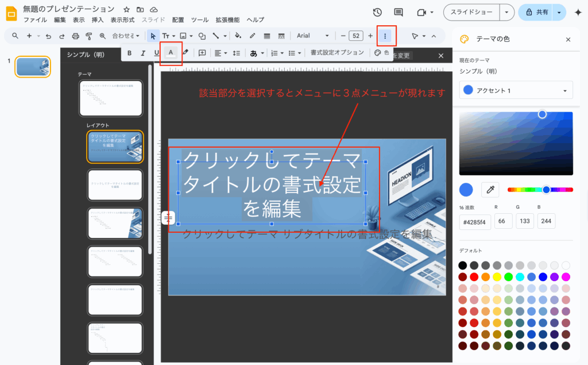Screen dimensions: 588x365
Task: Click the eyedropper color picker tool
Action: click(490, 189)
